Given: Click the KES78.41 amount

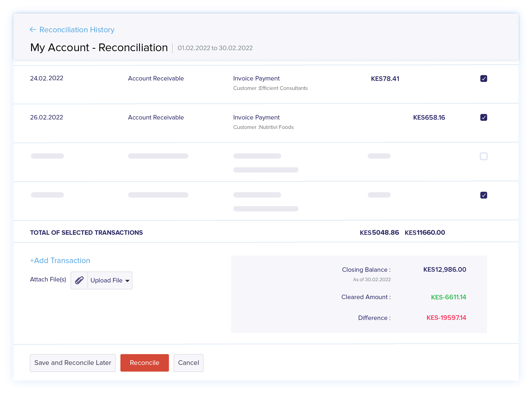Looking at the screenshot, I should [385, 79].
